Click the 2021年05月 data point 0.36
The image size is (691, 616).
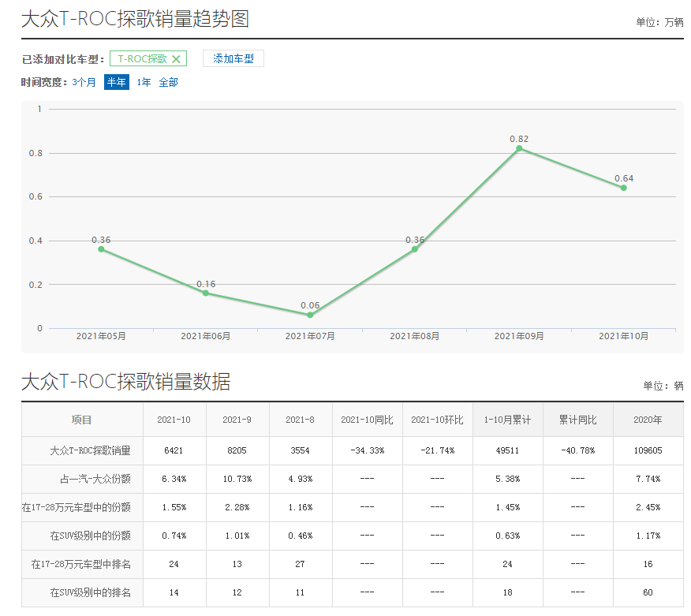(101, 249)
